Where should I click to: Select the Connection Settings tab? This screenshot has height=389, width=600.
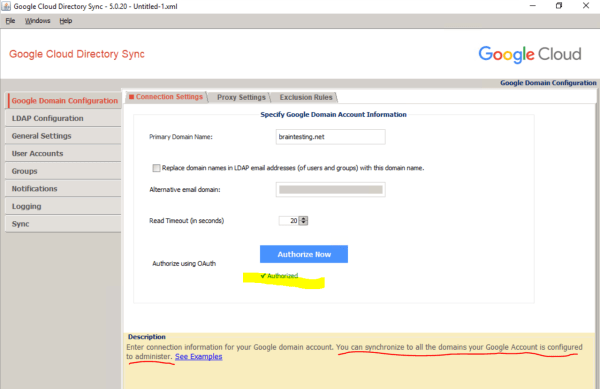click(166, 97)
